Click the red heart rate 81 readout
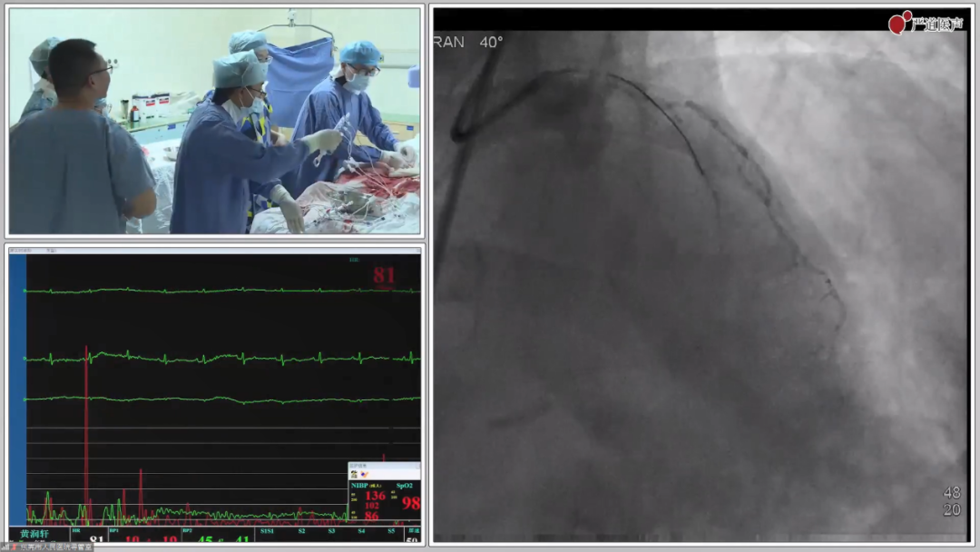Viewport: 980px width, 552px height. (x=384, y=275)
